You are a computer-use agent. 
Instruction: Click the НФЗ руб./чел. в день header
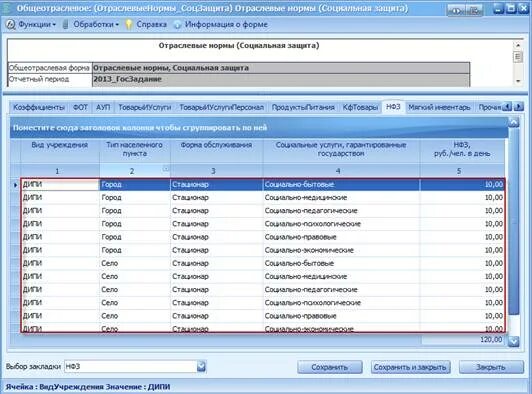point(462,149)
